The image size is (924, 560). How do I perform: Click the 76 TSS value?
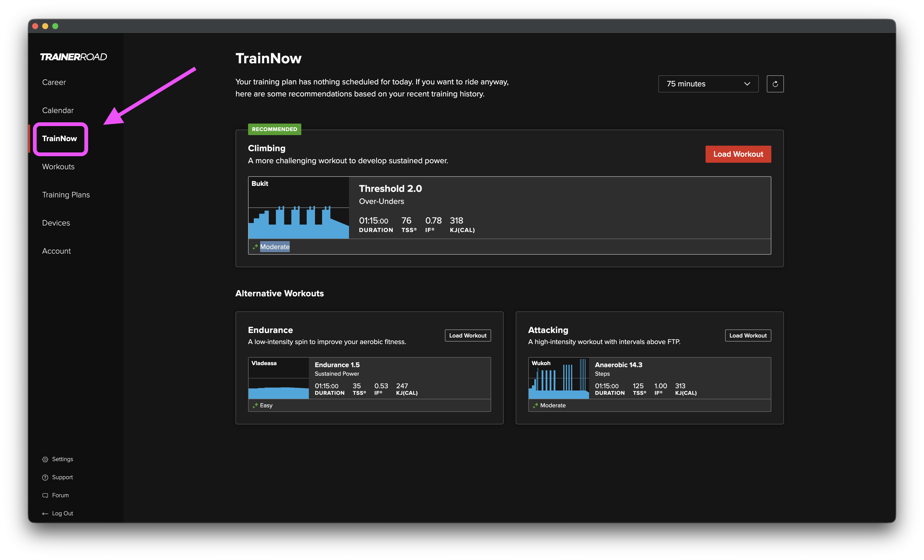pos(406,220)
